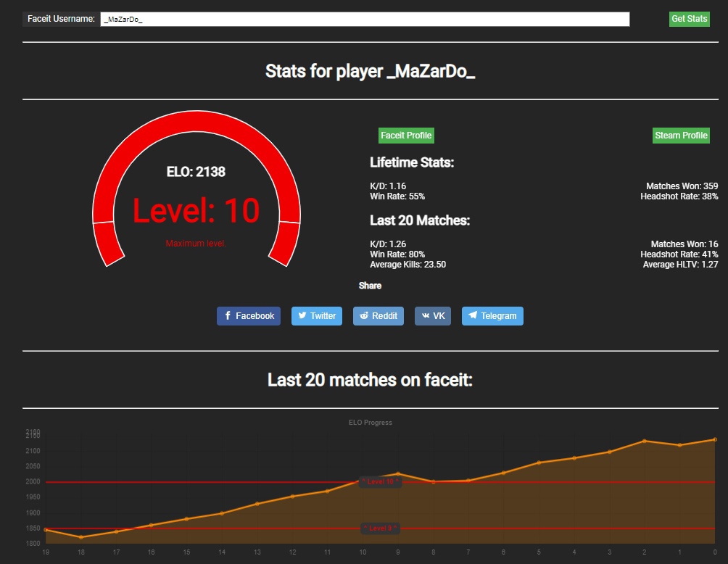Screen dimensions: 728x564
Task: Click the red ELO gauge arc
Action: (197, 122)
